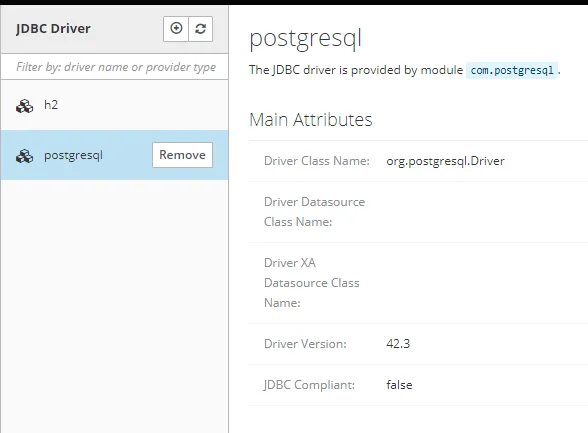The height and width of the screenshot is (433, 588).
Task: Refresh the JDBC driver list
Action: (x=201, y=28)
